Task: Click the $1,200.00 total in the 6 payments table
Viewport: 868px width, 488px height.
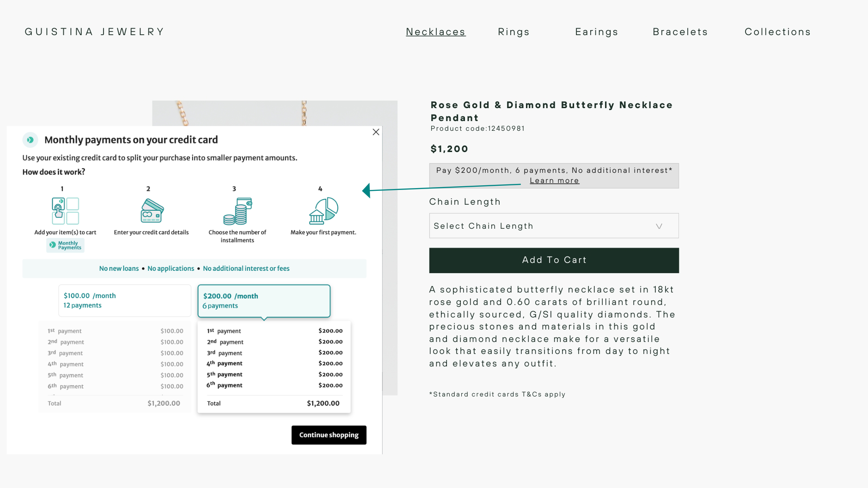Action: 323,403
